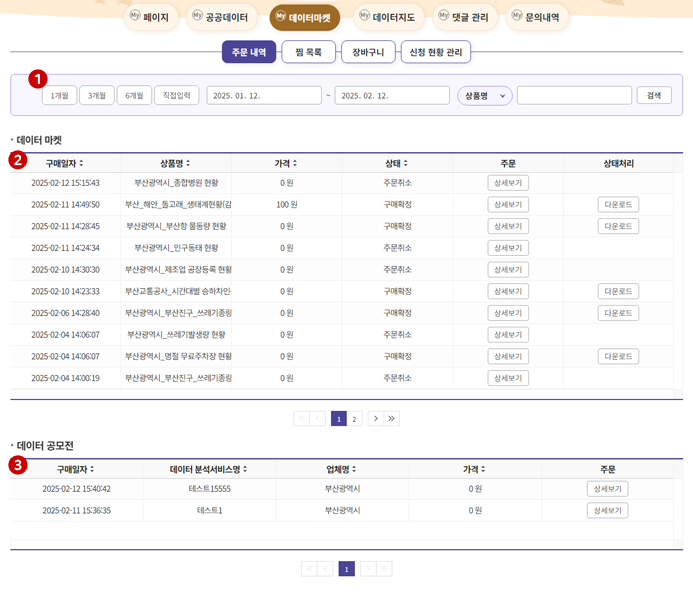Select the 주문 내역 sub-tab
The width and height of the screenshot is (693, 593).
pos(249,52)
